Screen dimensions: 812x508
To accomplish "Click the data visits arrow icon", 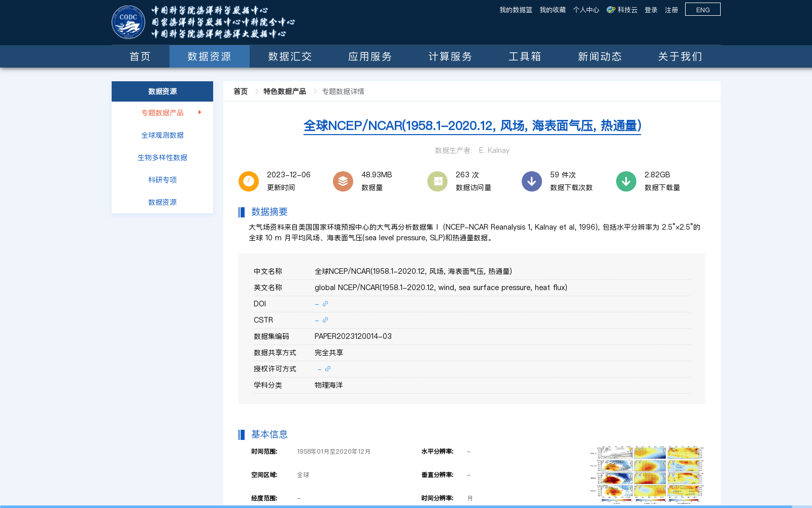I will click(x=437, y=181).
